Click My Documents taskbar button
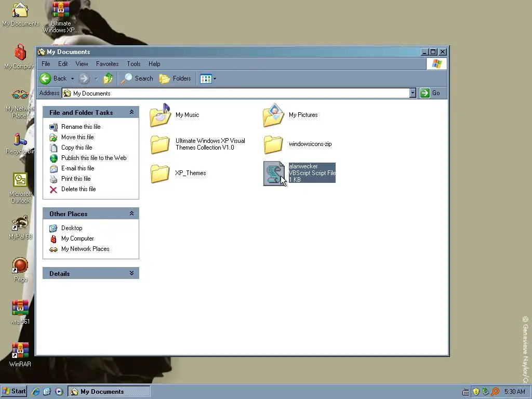Image resolution: width=532 pixels, height=399 pixels. pos(109,392)
